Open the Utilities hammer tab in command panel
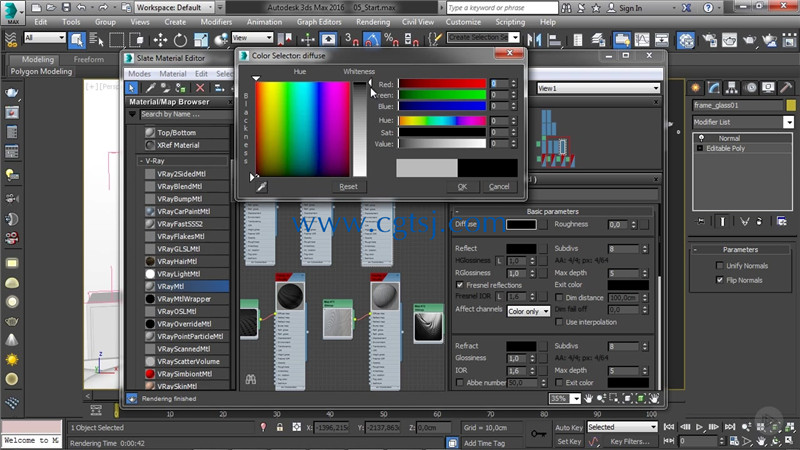The image size is (800, 450). 786,88
